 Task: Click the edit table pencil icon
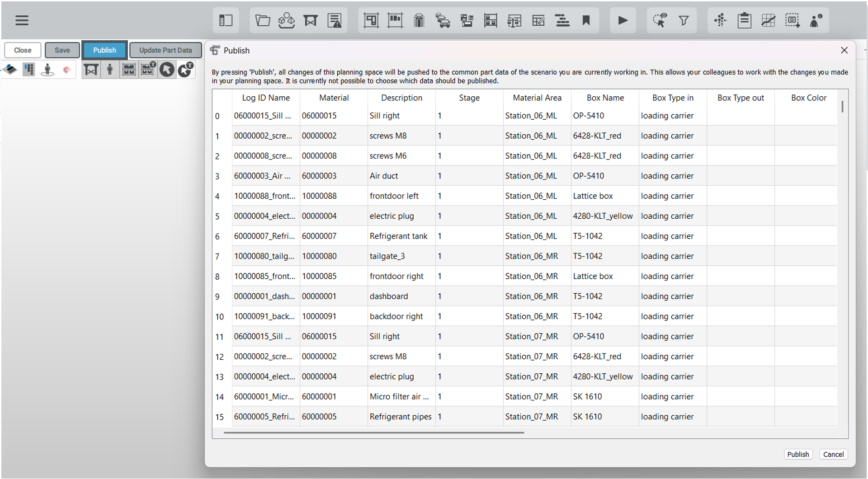point(538,20)
